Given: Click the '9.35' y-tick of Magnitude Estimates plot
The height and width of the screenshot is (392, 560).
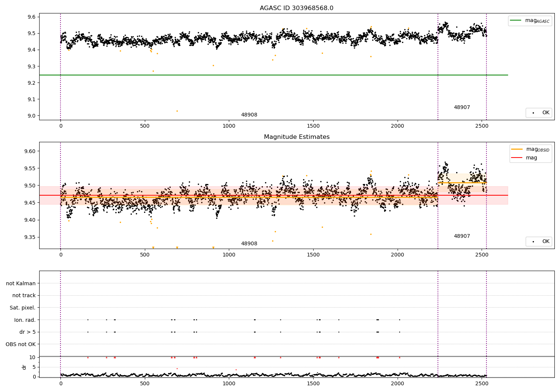Looking at the screenshot, I should point(30,237).
